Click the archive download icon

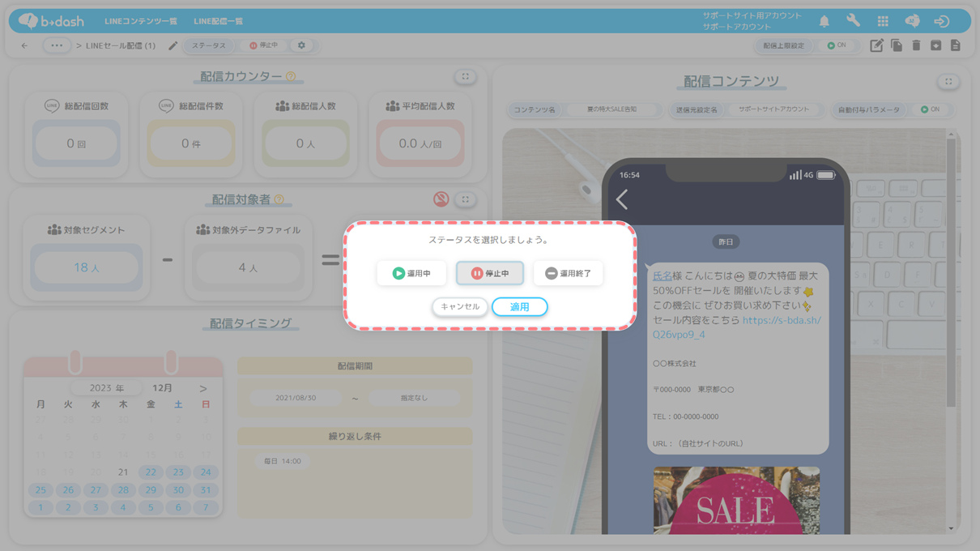coord(935,45)
